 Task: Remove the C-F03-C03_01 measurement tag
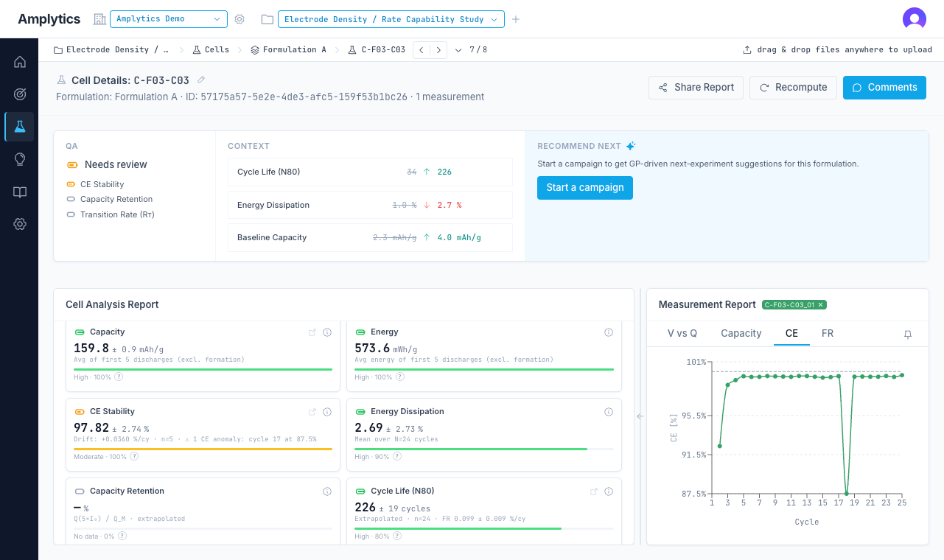(821, 305)
